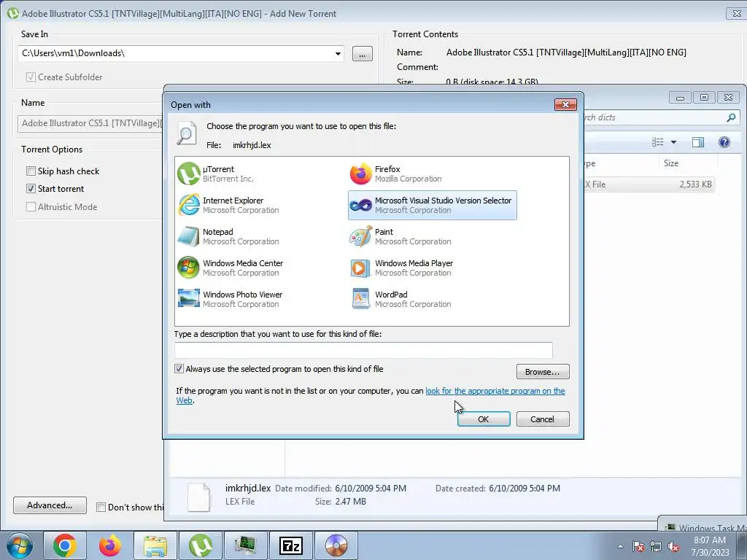The height and width of the screenshot is (560, 747).
Task: Toggle Create Subfolder checkbox
Action: (x=31, y=77)
